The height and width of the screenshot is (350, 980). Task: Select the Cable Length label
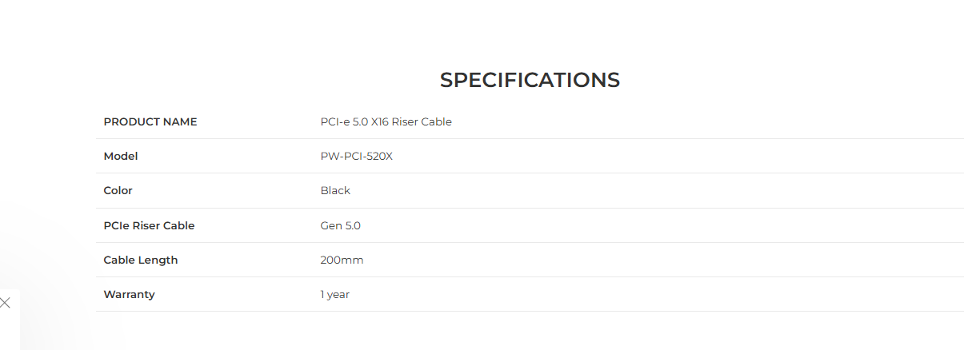141,260
